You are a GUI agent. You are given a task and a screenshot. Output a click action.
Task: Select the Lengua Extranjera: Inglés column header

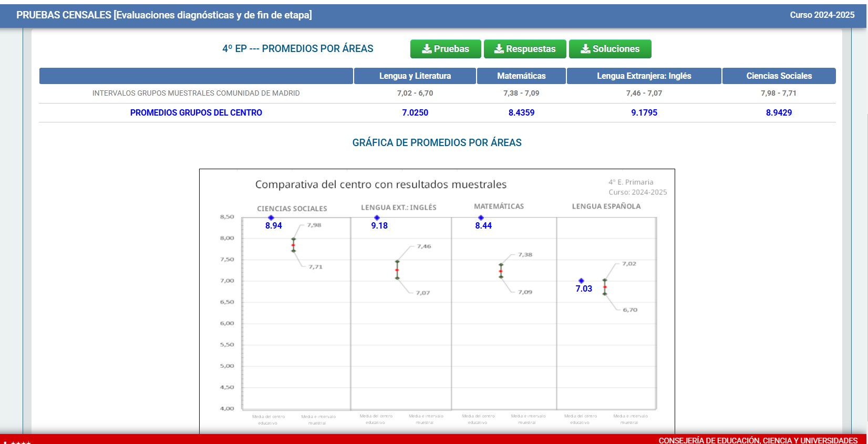644,76
